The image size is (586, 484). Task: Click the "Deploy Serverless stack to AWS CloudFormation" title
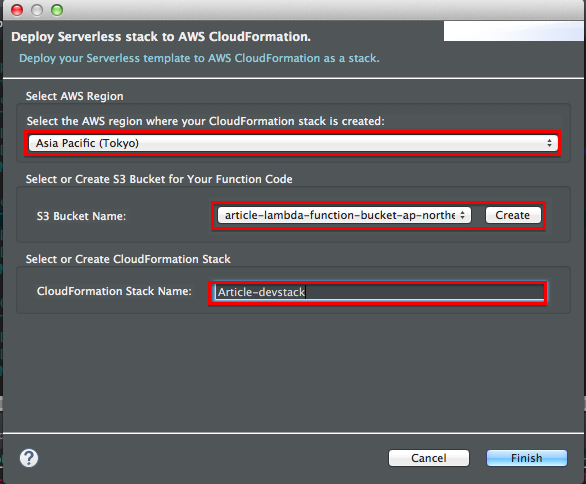pos(161,37)
